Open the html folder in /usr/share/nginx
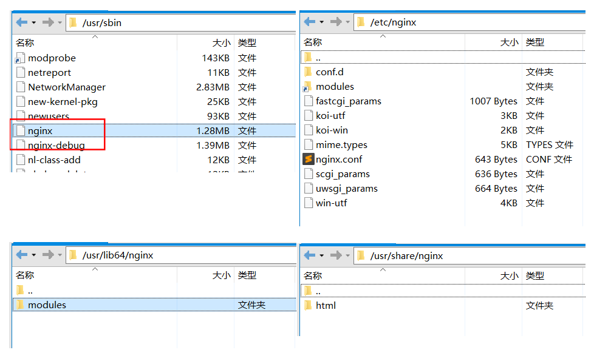594x364 pixels. pyautogui.click(x=326, y=305)
